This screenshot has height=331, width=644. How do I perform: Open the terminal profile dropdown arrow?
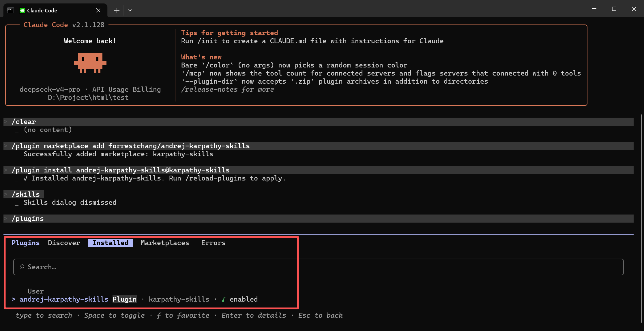click(x=130, y=10)
